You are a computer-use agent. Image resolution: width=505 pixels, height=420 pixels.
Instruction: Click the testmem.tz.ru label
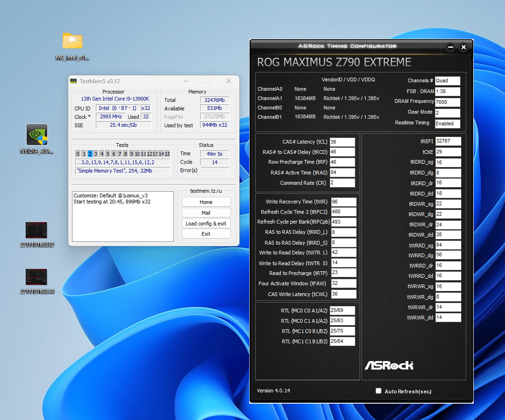click(x=206, y=191)
